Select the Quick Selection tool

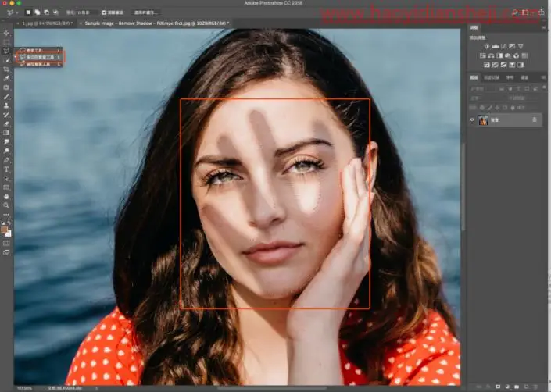[x=6, y=60]
